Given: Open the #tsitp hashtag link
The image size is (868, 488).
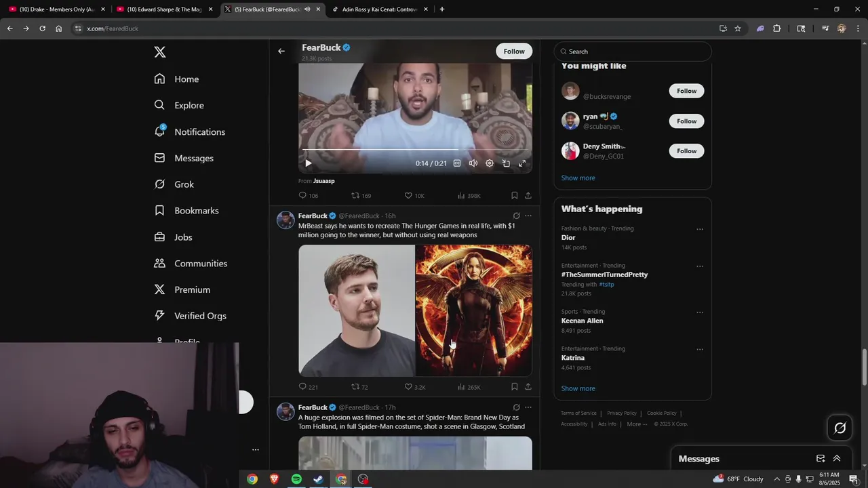Looking at the screenshot, I should coord(606,285).
